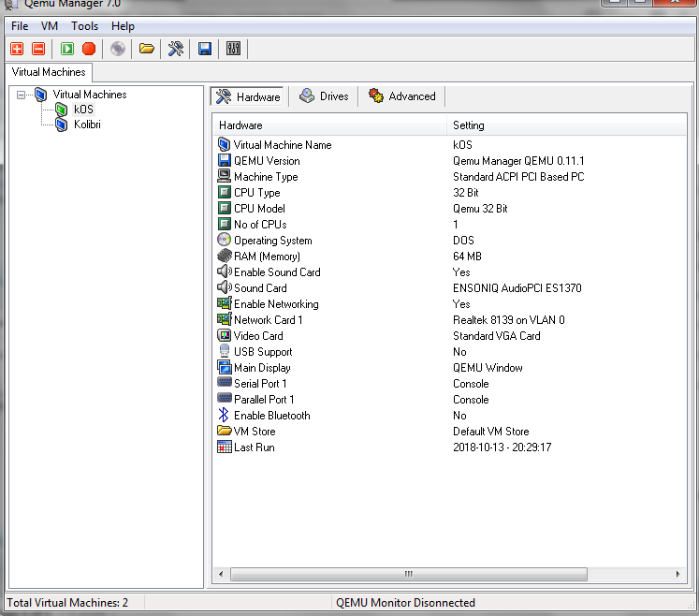Select the Enable Sound Card row

coord(276,272)
